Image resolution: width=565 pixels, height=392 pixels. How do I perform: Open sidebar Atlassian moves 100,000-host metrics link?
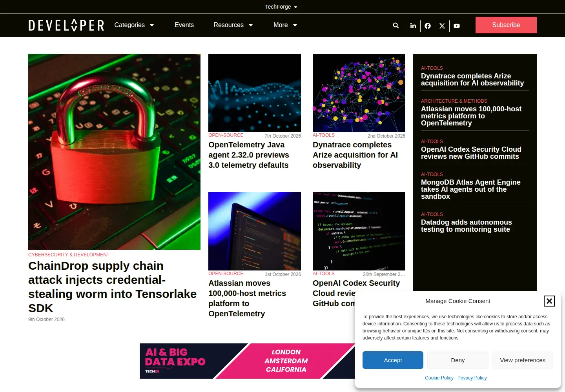point(471,116)
